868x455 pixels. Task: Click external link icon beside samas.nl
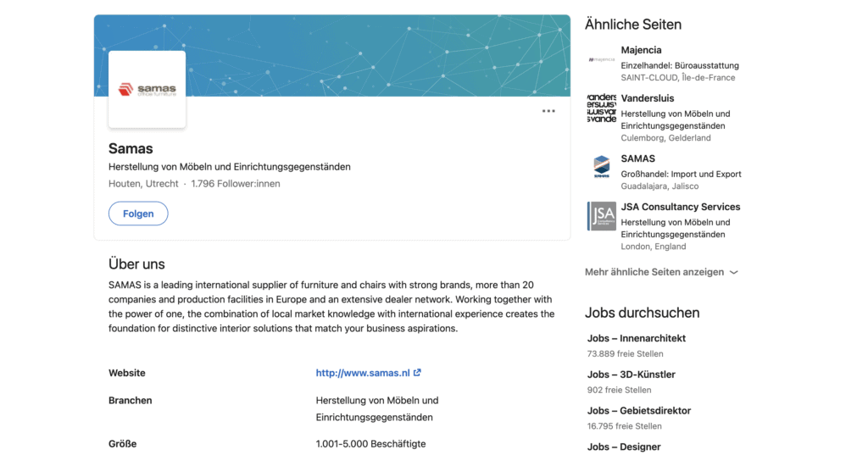pos(417,373)
